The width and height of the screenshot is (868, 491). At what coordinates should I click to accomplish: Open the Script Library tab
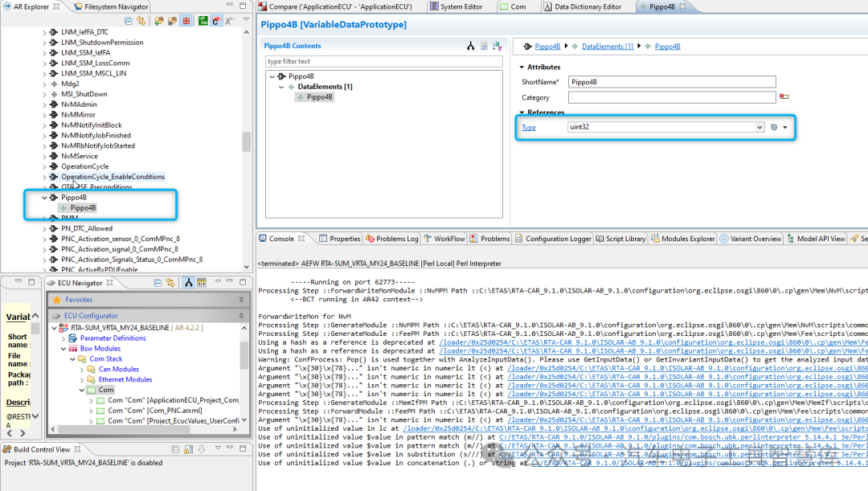point(620,239)
